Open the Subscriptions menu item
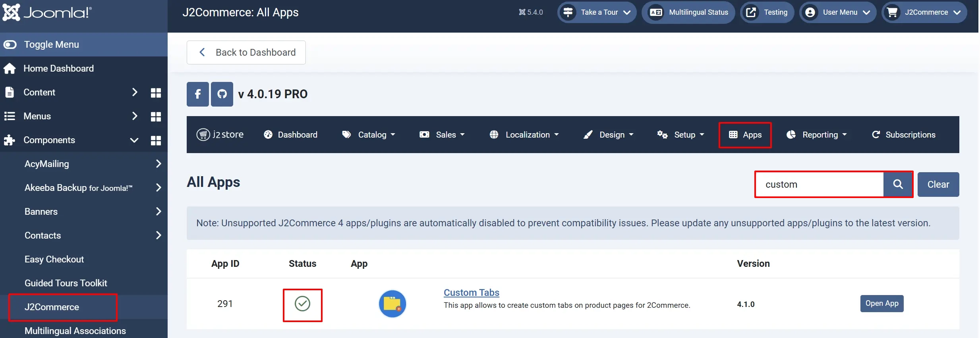The height and width of the screenshot is (338, 980). [903, 135]
